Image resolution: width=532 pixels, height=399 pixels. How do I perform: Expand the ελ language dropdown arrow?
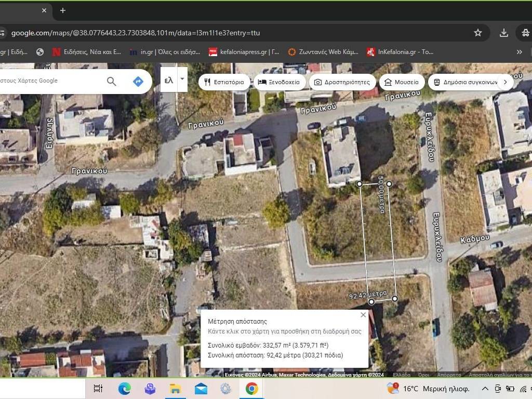tap(182, 79)
